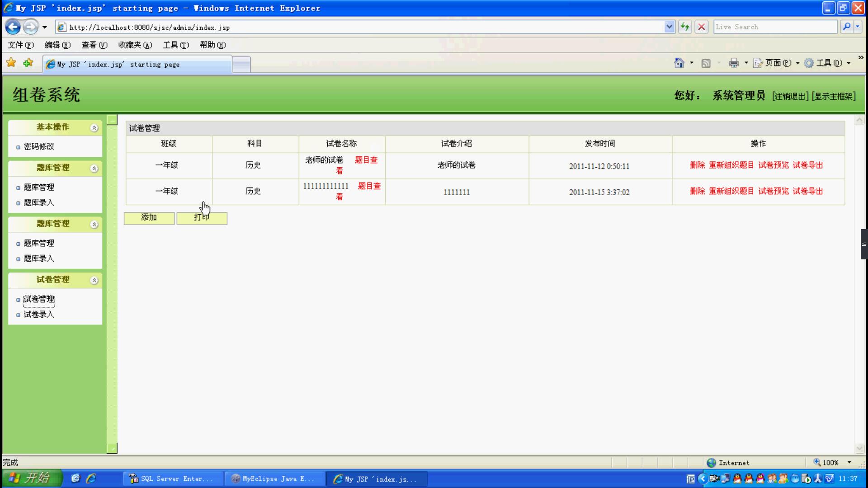Open a new blank tab
The height and width of the screenshot is (488, 868).
[241, 64]
